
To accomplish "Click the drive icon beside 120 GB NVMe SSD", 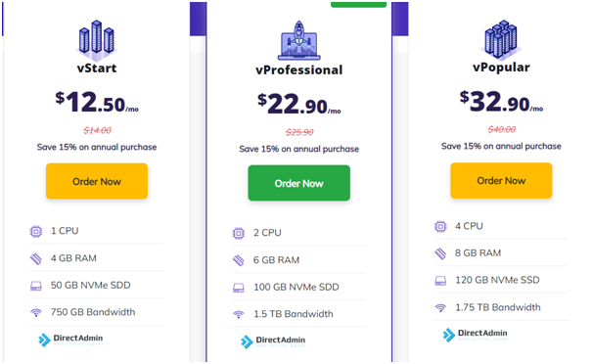I will 440,281.
